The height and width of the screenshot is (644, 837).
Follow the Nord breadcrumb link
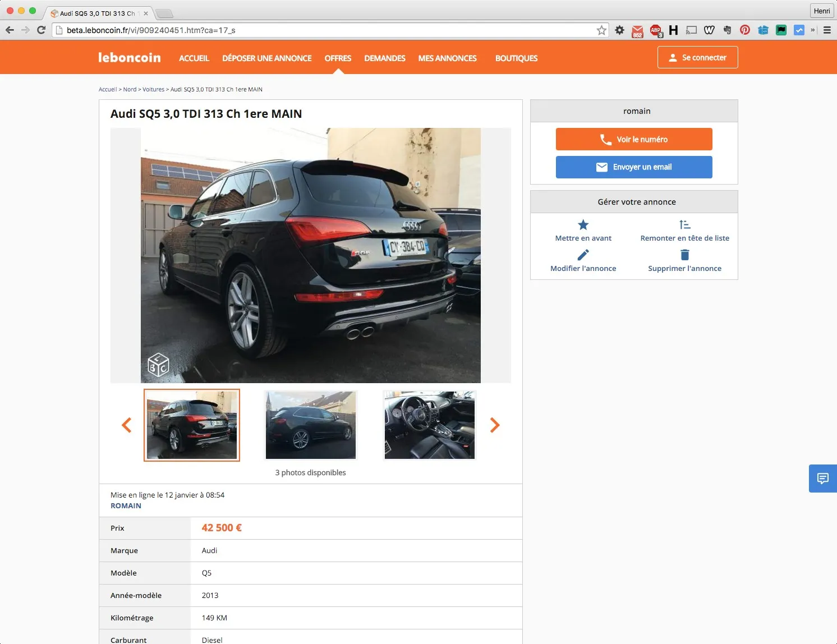coord(130,90)
